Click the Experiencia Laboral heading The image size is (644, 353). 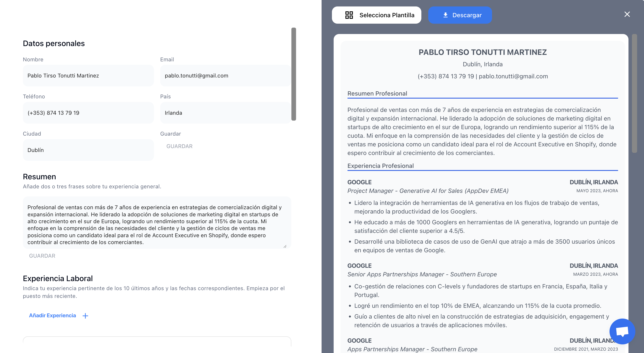[58, 279]
